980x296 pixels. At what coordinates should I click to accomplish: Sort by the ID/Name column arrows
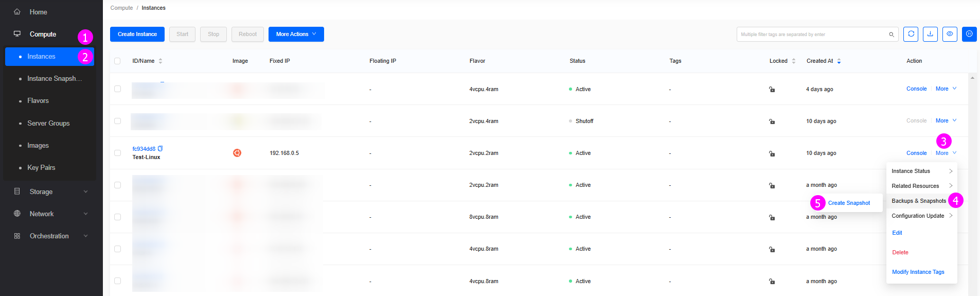tap(161, 61)
